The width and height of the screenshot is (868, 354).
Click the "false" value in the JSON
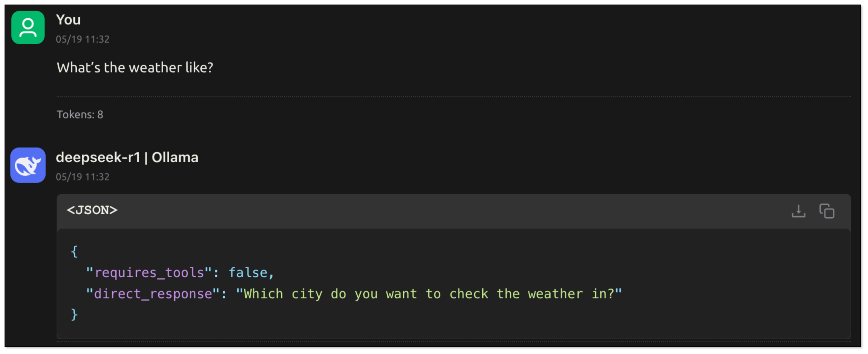(x=248, y=273)
